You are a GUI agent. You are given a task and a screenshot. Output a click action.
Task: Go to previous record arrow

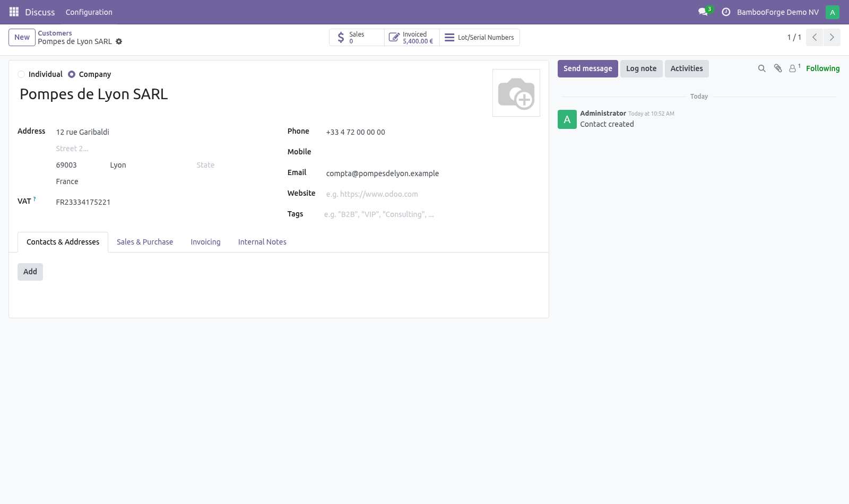coord(815,37)
